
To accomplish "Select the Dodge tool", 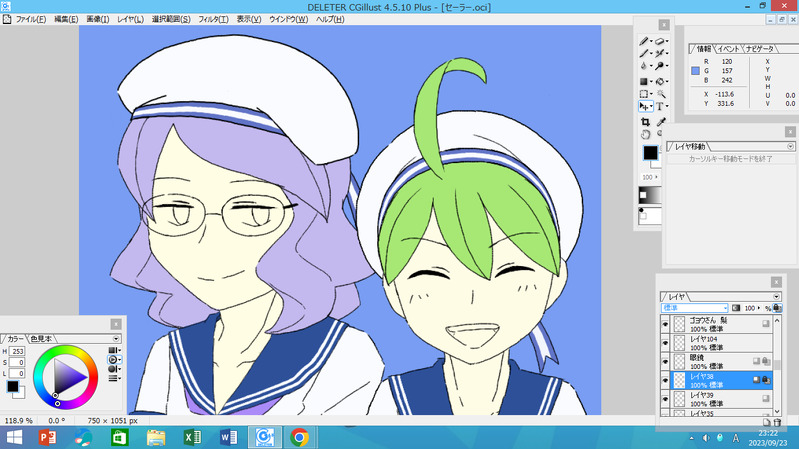I will point(660,66).
